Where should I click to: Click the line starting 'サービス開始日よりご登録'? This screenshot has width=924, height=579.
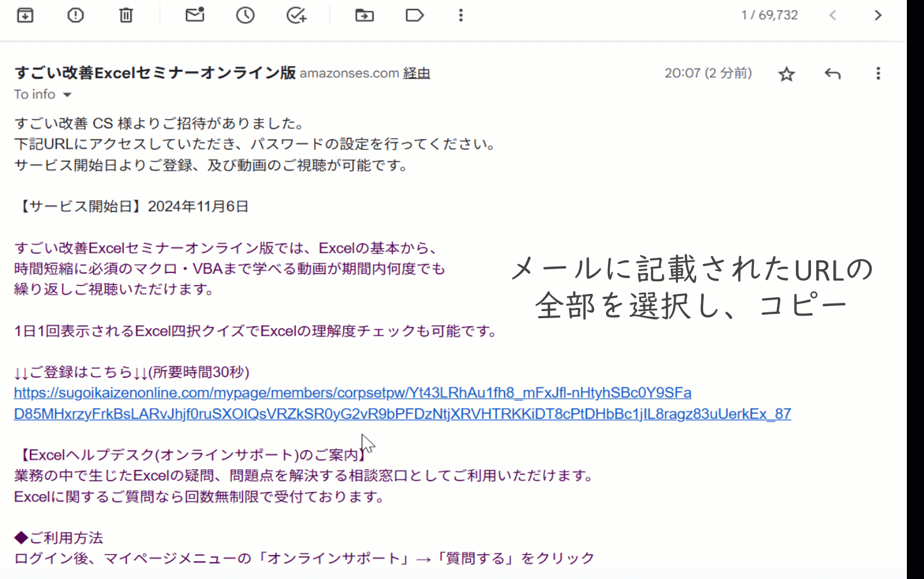(211, 165)
